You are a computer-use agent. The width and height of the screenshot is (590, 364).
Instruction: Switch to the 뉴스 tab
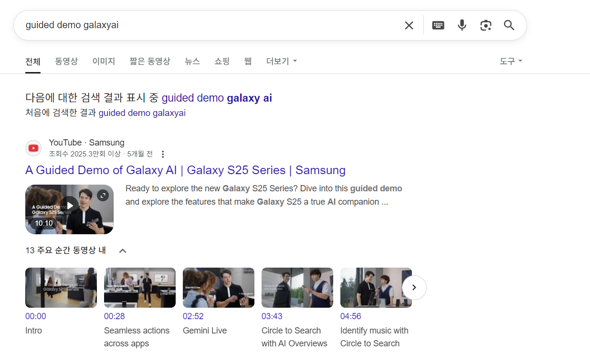point(192,61)
